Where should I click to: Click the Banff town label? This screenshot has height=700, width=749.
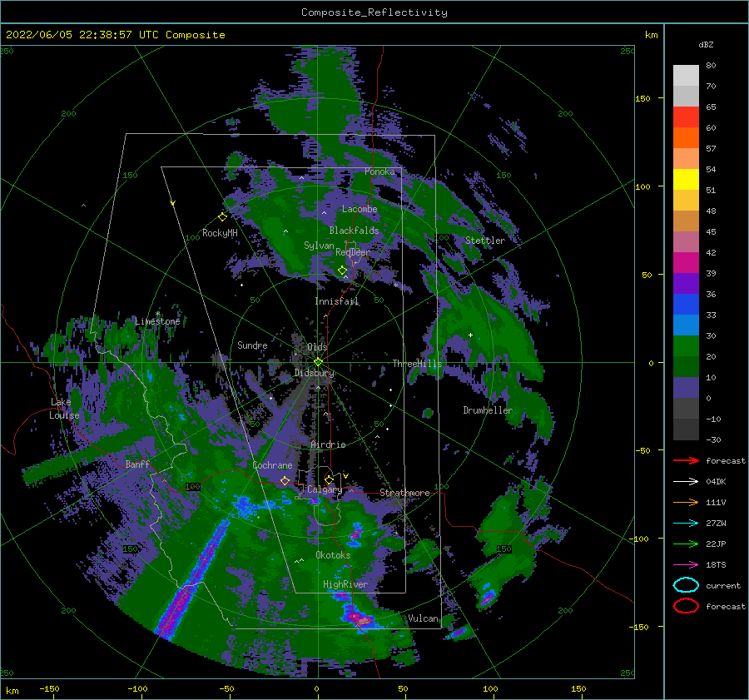tap(137, 464)
